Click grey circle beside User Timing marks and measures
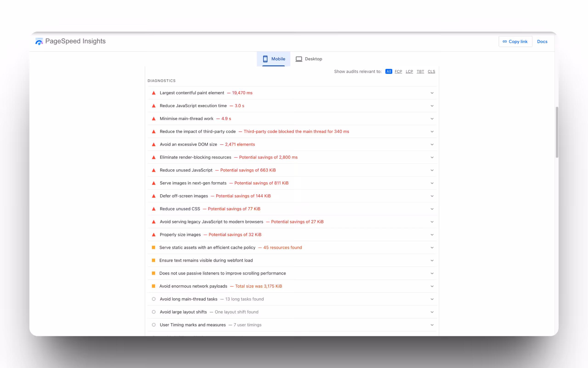 (154, 325)
